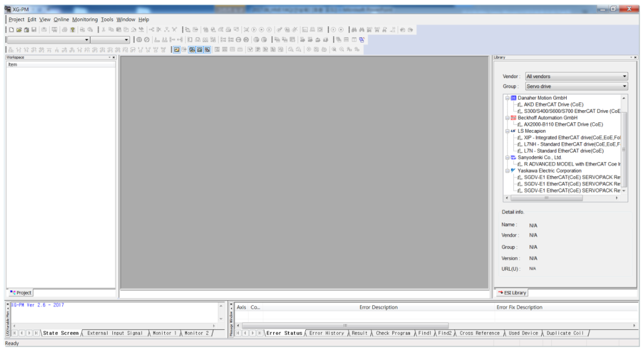The width and height of the screenshot is (644, 351).
Task: Paste from the clipboard
Action: point(117,29)
